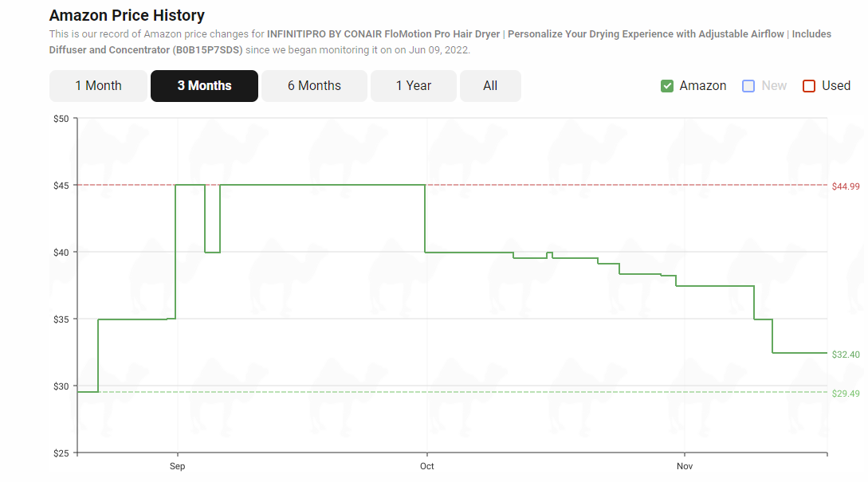Click the Used legend label

point(836,86)
